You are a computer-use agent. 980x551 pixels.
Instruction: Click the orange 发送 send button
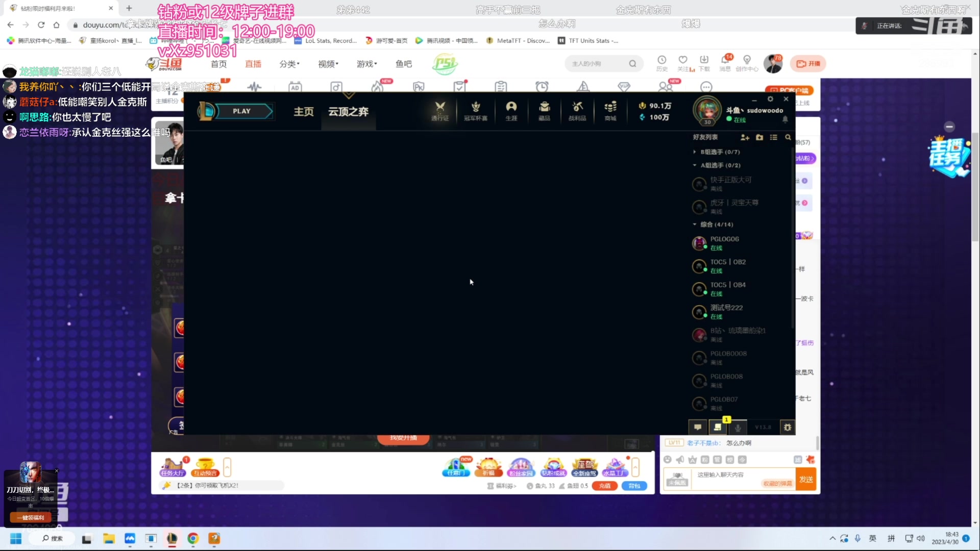[x=806, y=479]
